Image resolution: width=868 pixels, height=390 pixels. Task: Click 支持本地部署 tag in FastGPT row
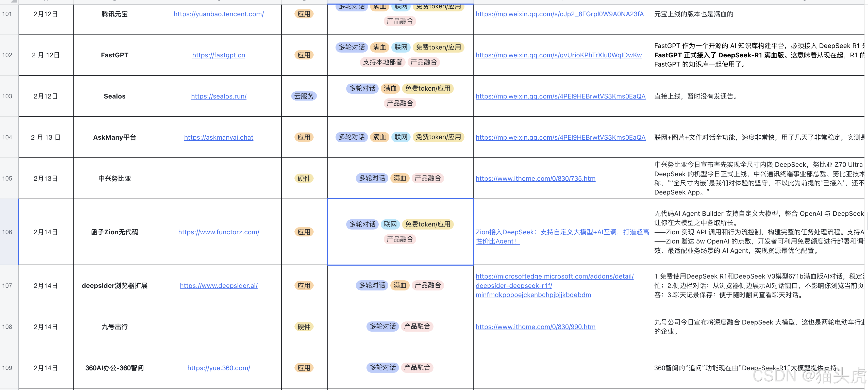[382, 62]
